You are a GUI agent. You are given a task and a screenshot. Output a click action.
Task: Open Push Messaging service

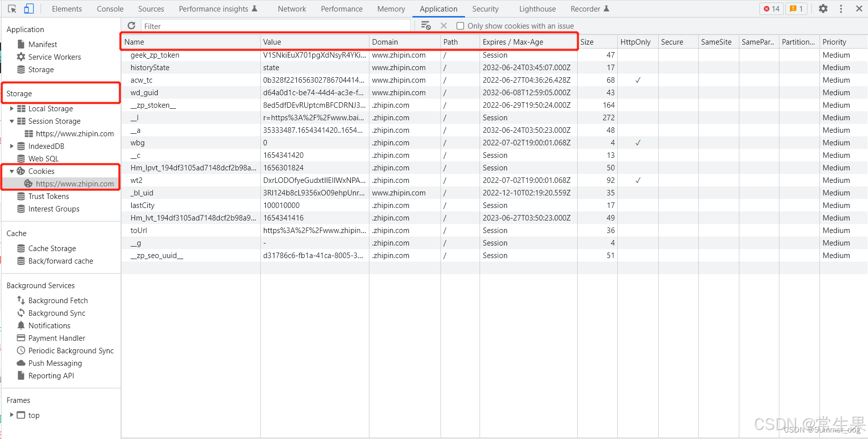(55, 363)
